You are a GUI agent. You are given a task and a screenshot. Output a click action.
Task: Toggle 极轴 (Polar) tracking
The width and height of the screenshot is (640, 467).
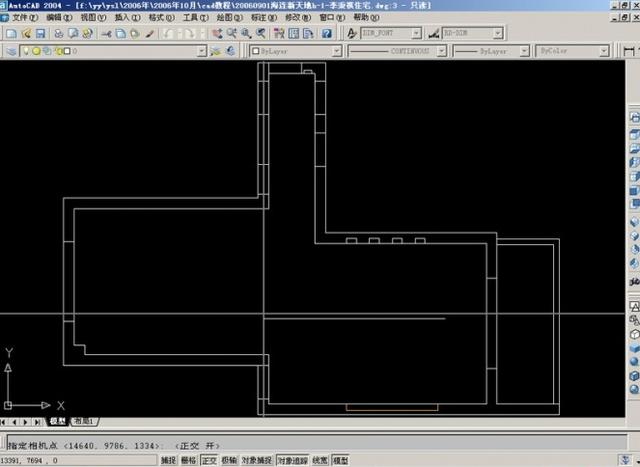(229, 460)
